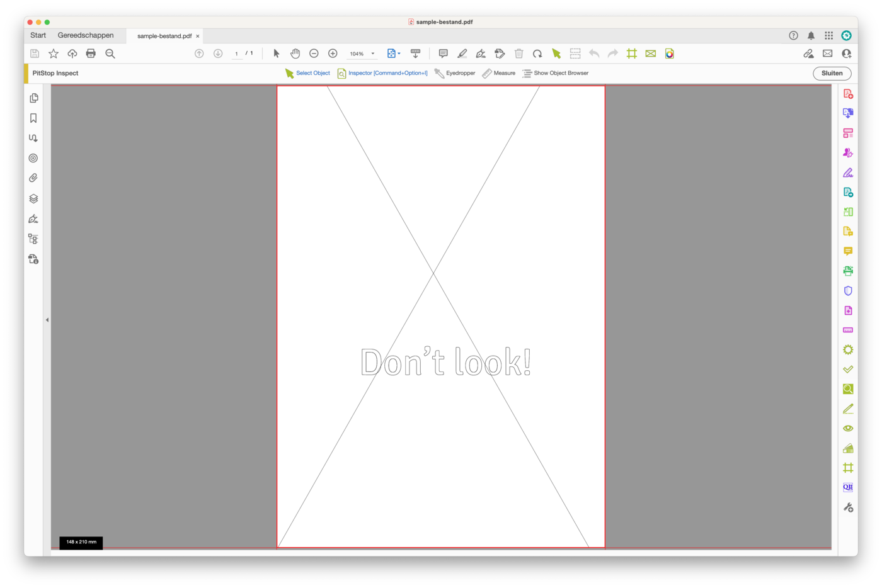Open the Protect shield tool

click(x=848, y=291)
